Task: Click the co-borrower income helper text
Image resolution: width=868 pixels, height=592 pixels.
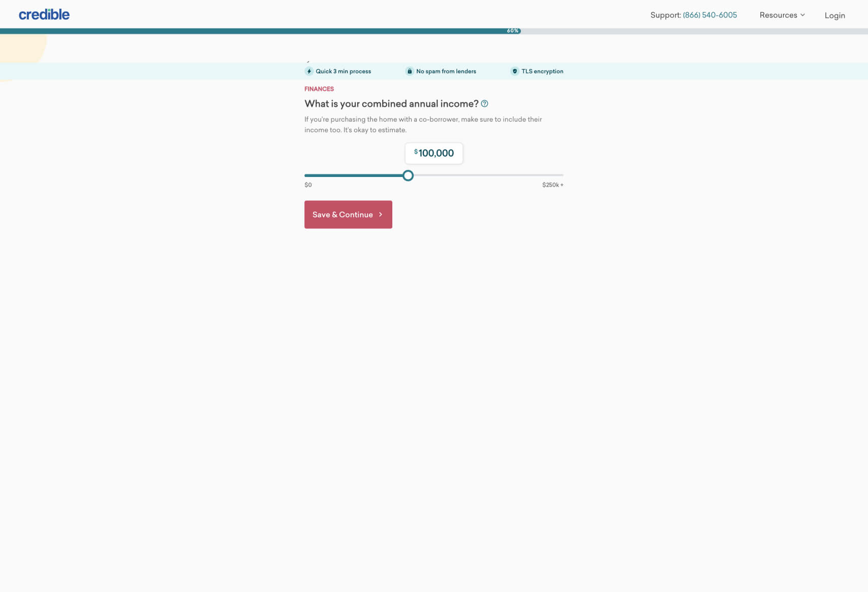Action: click(423, 125)
